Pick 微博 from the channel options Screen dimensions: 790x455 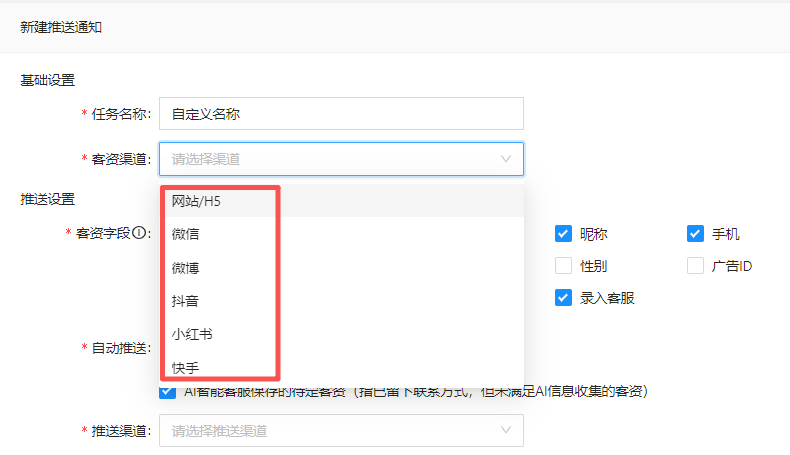[x=185, y=267]
